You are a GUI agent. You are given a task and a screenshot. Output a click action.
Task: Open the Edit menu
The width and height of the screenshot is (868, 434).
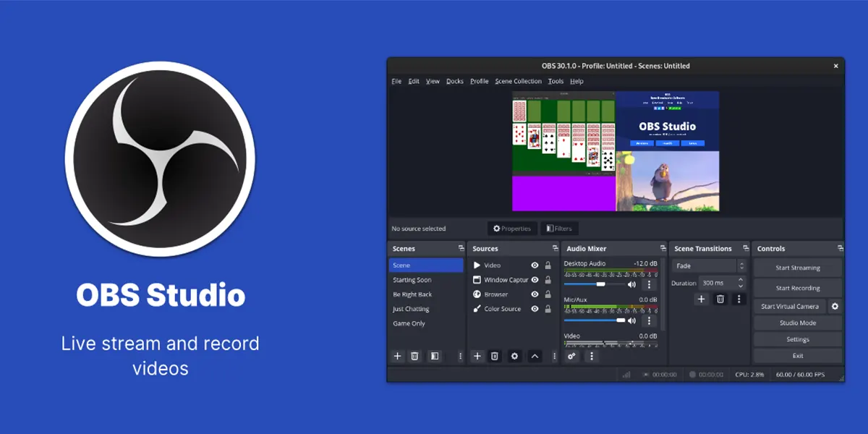pyautogui.click(x=414, y=81)
